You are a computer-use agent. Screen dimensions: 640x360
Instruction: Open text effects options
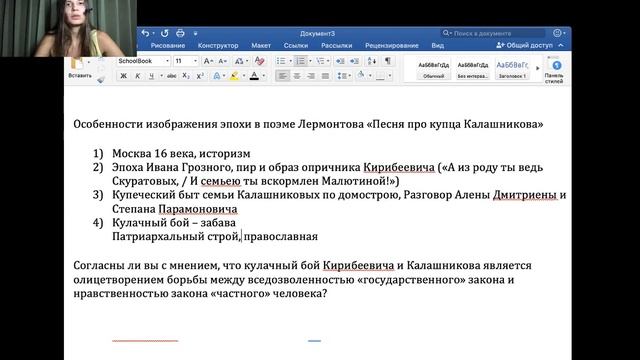(217, 76)
